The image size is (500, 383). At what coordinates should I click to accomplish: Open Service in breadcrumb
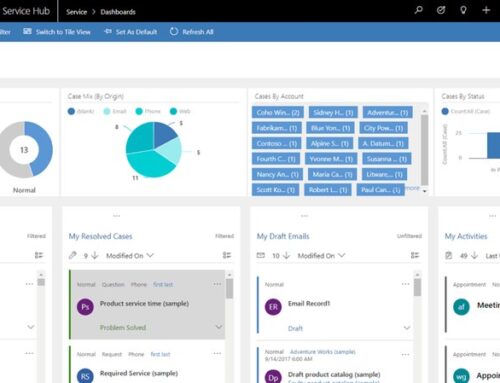[76, 12]
